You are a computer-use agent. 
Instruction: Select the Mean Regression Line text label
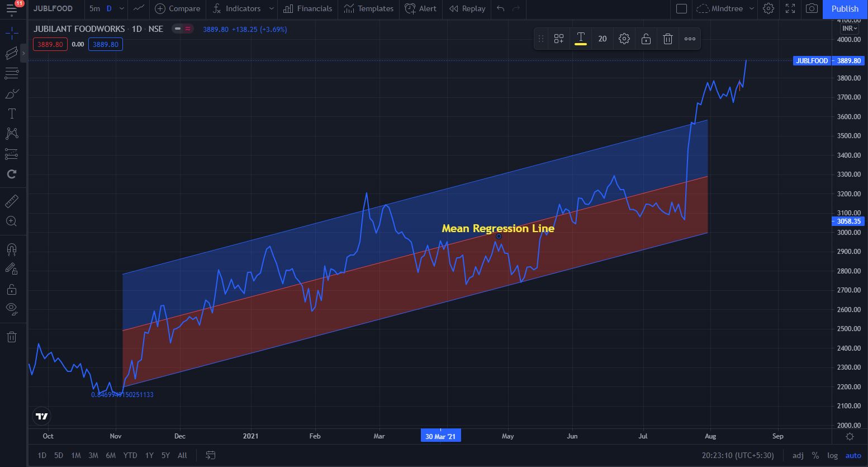coord(498,228)
